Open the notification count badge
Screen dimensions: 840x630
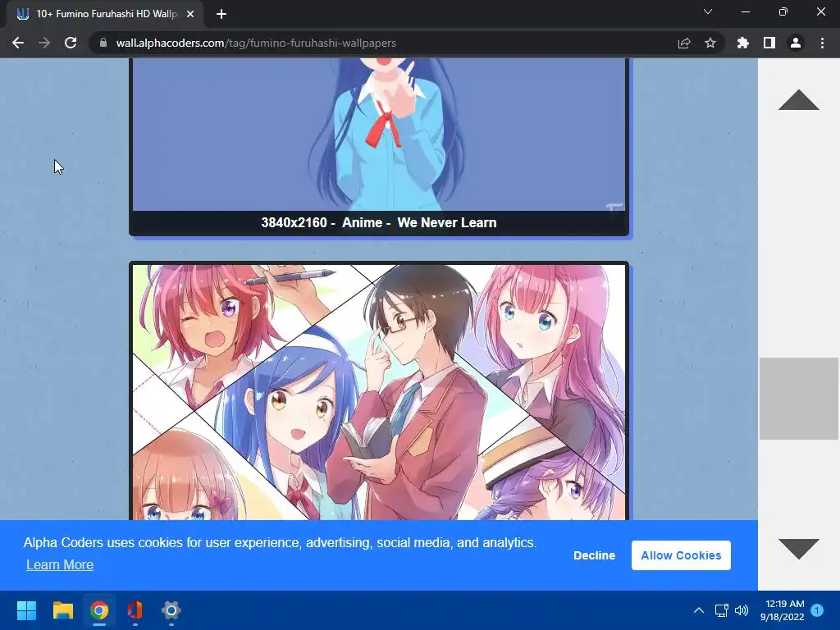pos(817,610)
